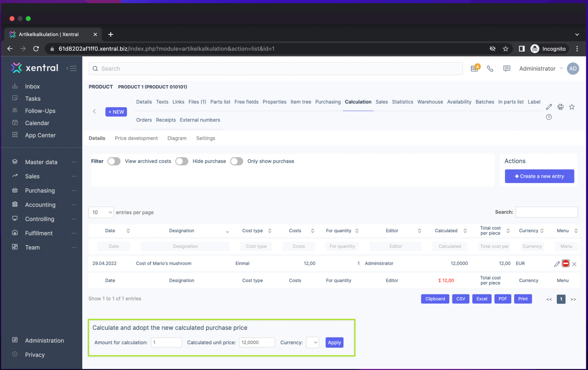Edit the Mario's mushroom cost entry via pencil icon
The image size is (588, 370).
click(x=557, y=263)
